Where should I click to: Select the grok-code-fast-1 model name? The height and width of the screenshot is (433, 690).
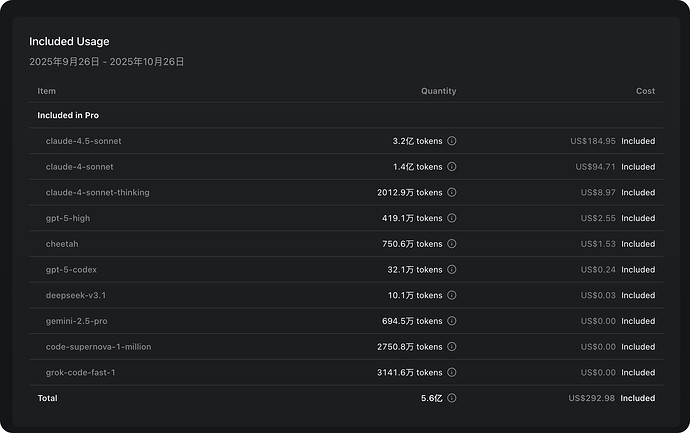(81, 373)
